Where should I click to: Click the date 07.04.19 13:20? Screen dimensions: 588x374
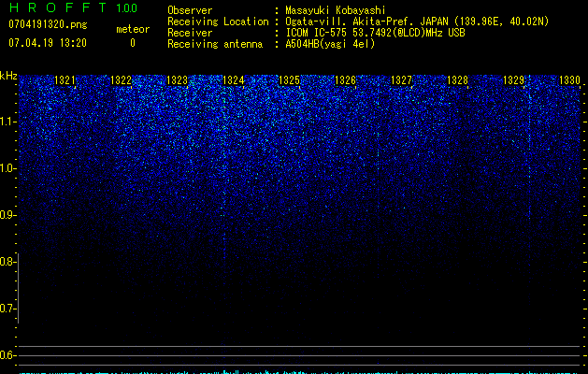point(48,43)
